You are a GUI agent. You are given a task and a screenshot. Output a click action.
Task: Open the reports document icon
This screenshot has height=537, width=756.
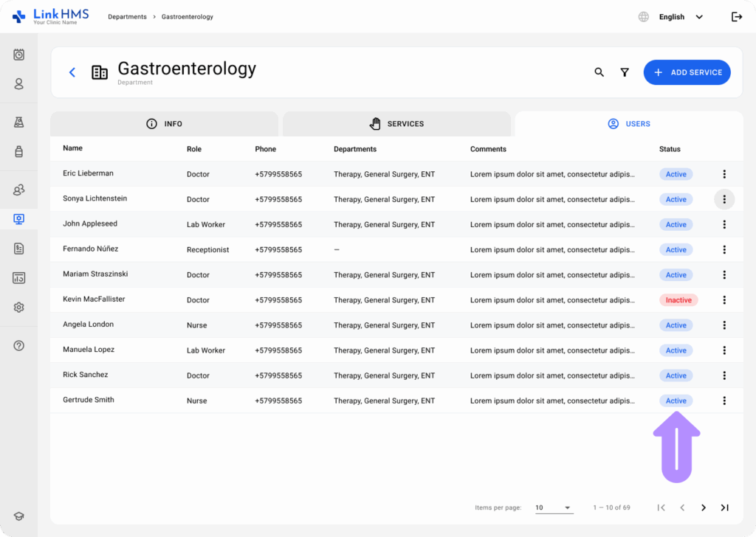[x=18, y=249]
